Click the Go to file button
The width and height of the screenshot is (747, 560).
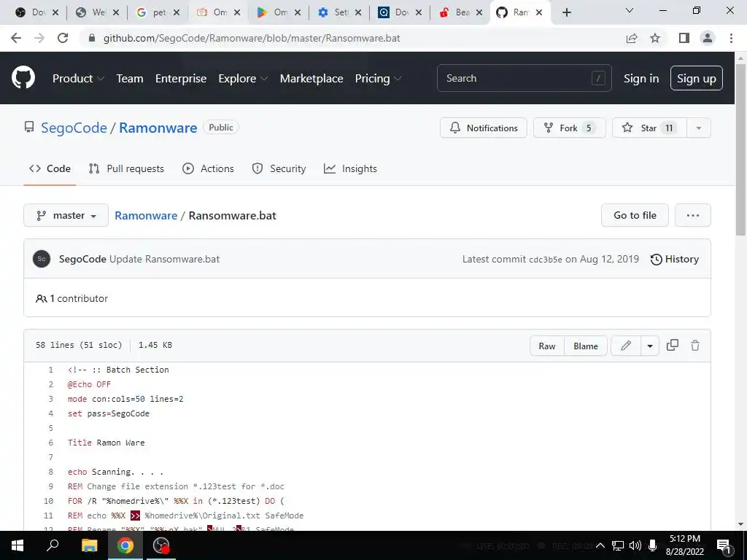click(635, 215)
